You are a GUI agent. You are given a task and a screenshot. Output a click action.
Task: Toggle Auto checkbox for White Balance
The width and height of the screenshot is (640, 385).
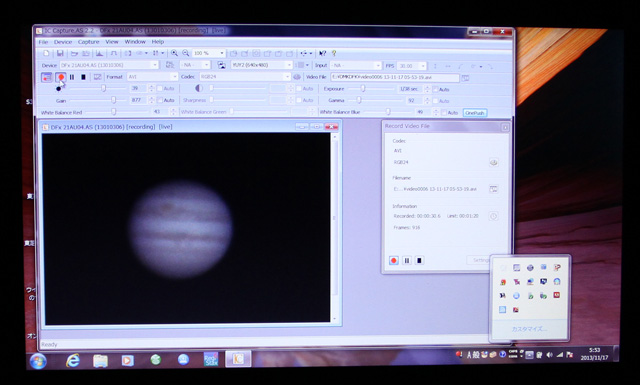(x=444, y=112)
